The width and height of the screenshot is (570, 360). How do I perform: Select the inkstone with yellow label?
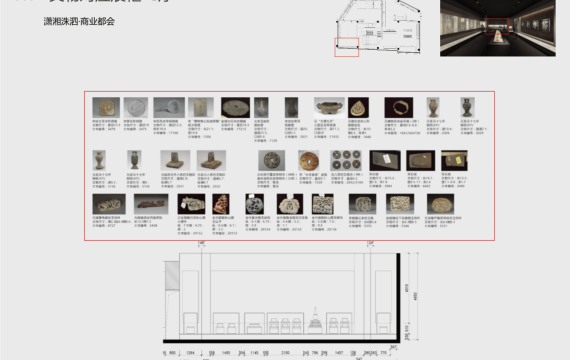coord(454,160)
